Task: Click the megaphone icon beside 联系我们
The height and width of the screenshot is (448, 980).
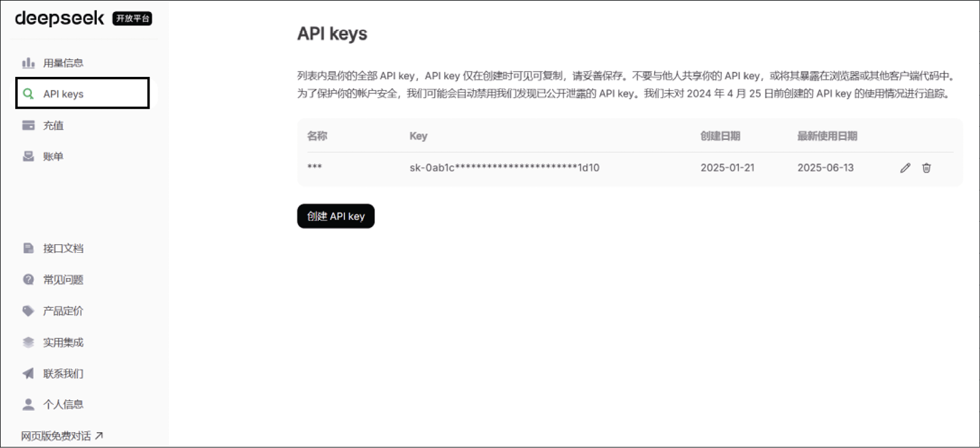Action: pyautogui.click(x=28, y=374)
